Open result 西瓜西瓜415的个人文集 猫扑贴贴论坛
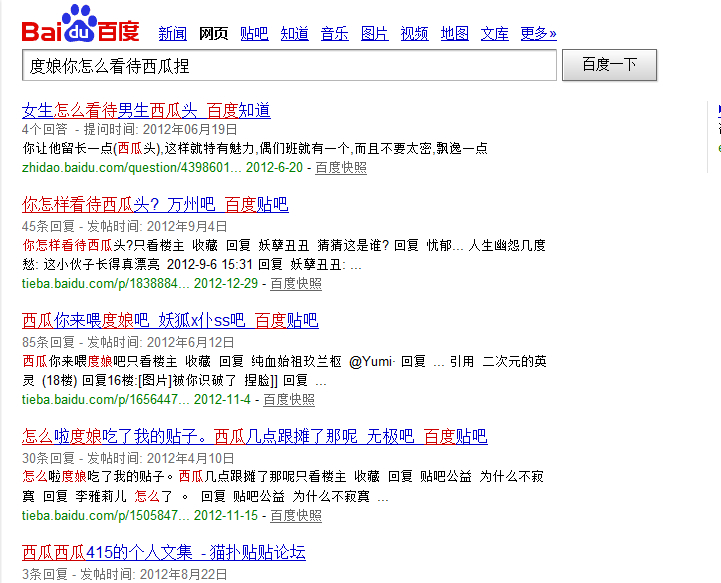This screenshot has height=583, width=721. (x=164, y=552)
